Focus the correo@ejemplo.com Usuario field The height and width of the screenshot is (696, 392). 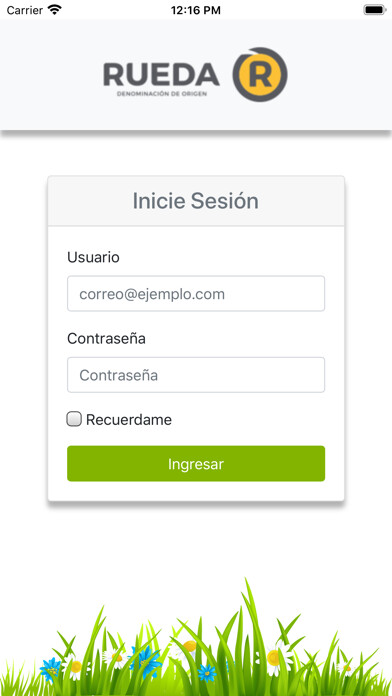coord(196,293)
